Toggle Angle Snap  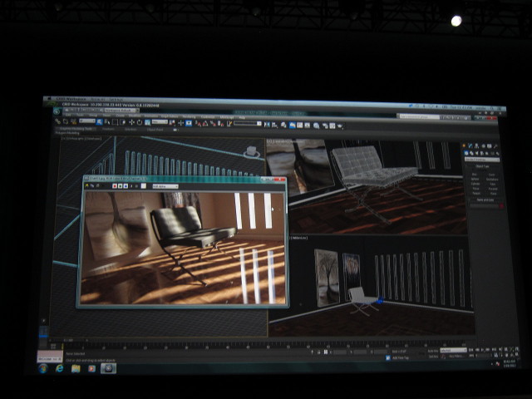tap(205, 123)
